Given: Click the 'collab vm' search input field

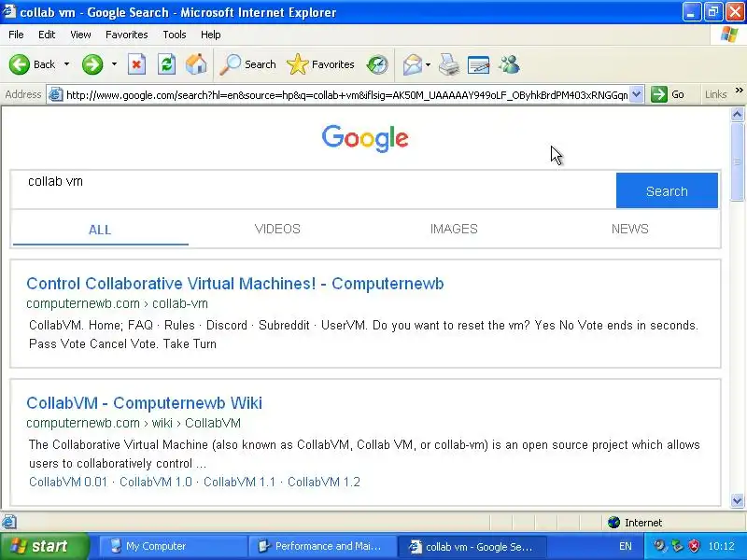Looking at the screenshot, I should click(314, 189).
